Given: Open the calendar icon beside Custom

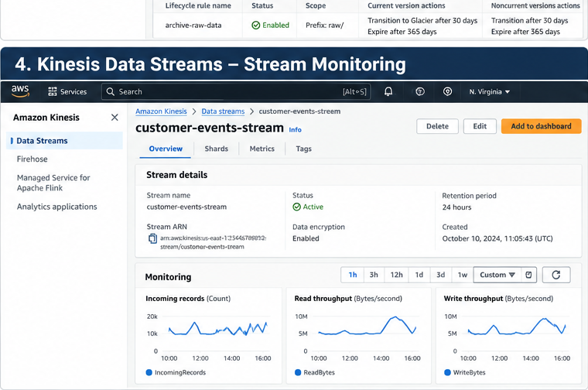Looking at the screenshot, I should [x=528, y=275].
